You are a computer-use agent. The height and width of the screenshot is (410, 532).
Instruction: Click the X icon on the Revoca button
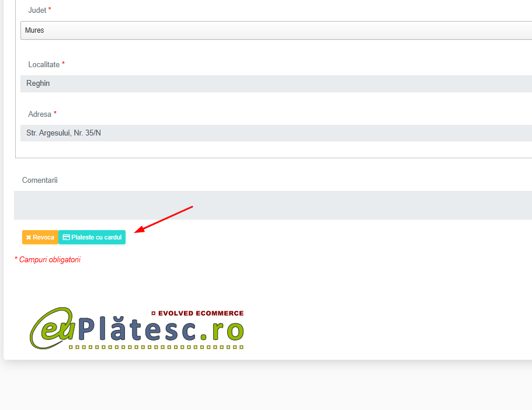29,237
